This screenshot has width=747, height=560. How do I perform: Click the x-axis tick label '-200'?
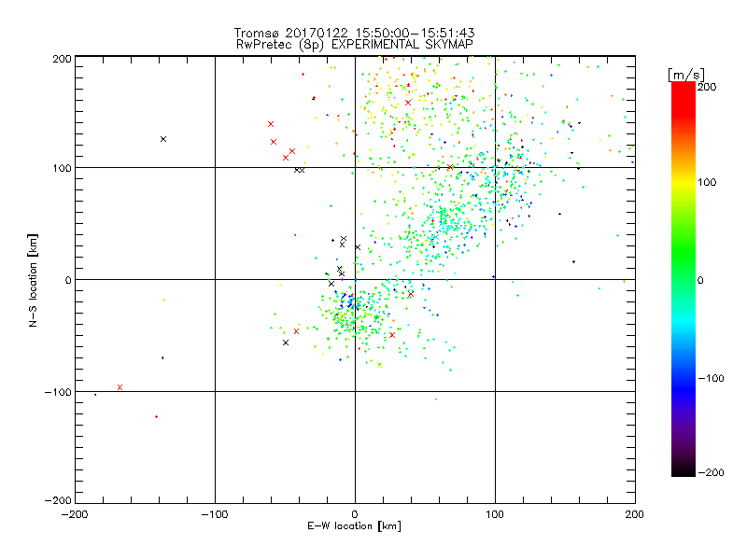pyautogui.click(x=75, y=514)
